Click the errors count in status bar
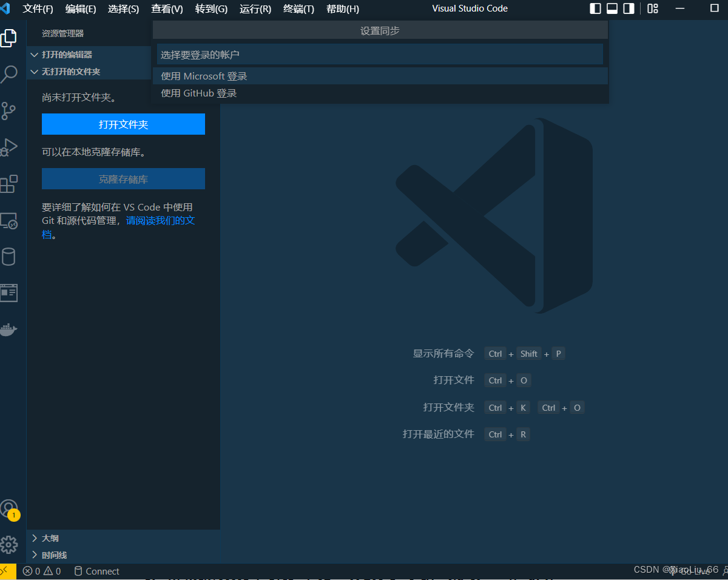 pyautogui.click(x=32, y=571)
